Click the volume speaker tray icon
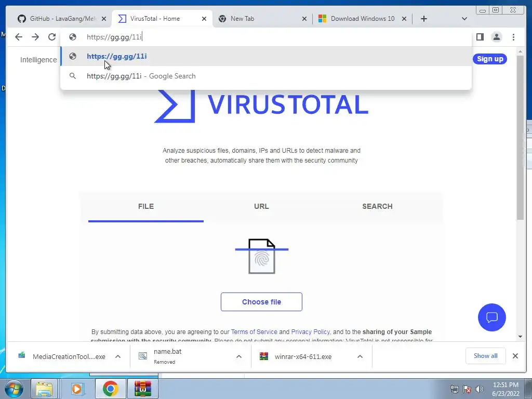The image size is (532, 399). (479, 389)
